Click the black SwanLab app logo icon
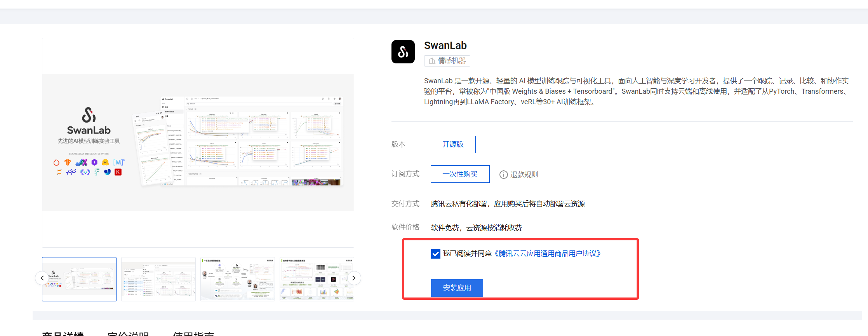Screen dimensions: 868x336 tap(403, 52)
